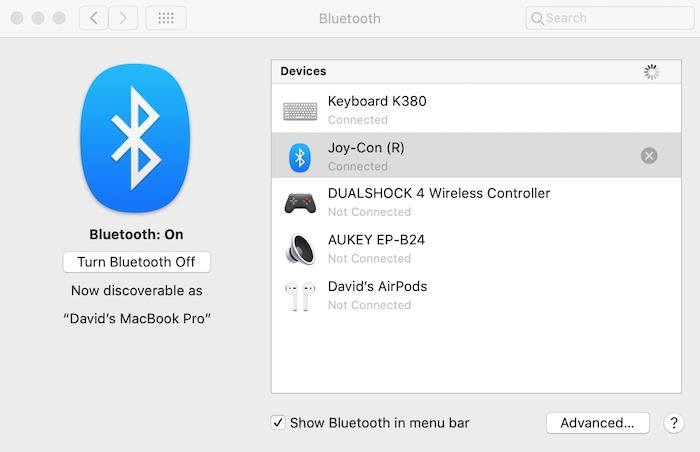
Task: Click the window minimize button
Action: 38,18
